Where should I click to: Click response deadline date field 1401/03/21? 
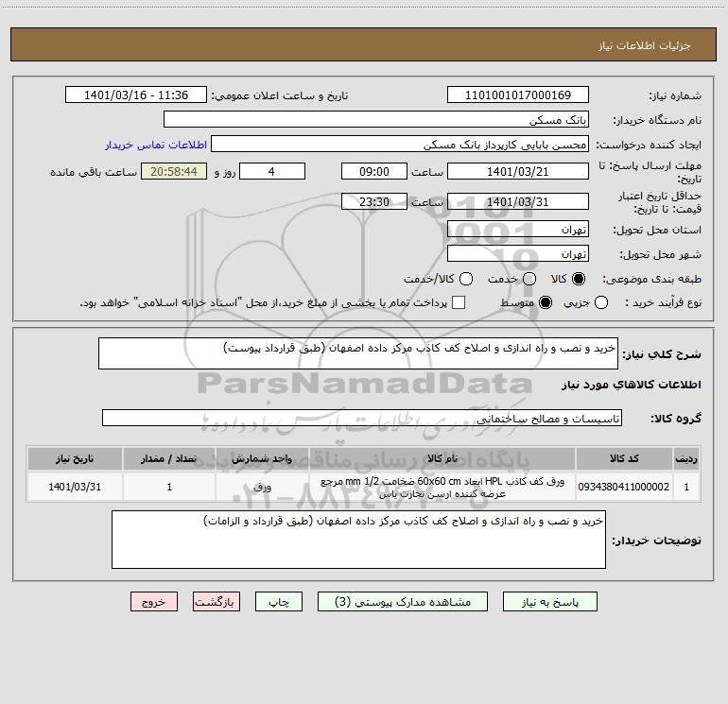pyautogui.click(x=518, y=172)
